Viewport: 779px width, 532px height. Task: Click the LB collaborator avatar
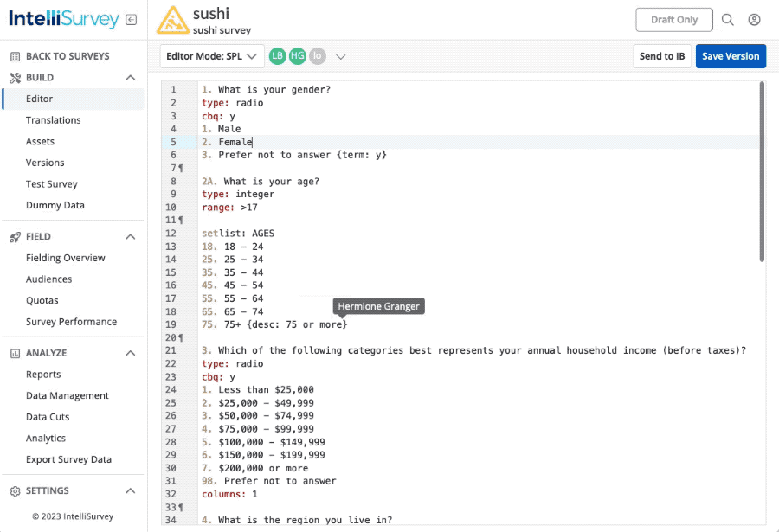277,55
